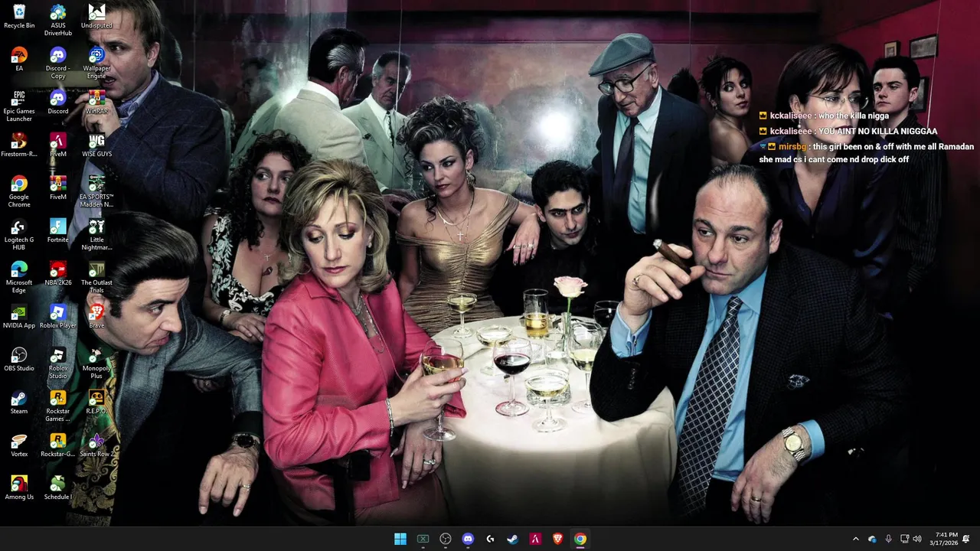
Task: Switch to OBS Studio on the taskbar
Action: pos(446,539)
